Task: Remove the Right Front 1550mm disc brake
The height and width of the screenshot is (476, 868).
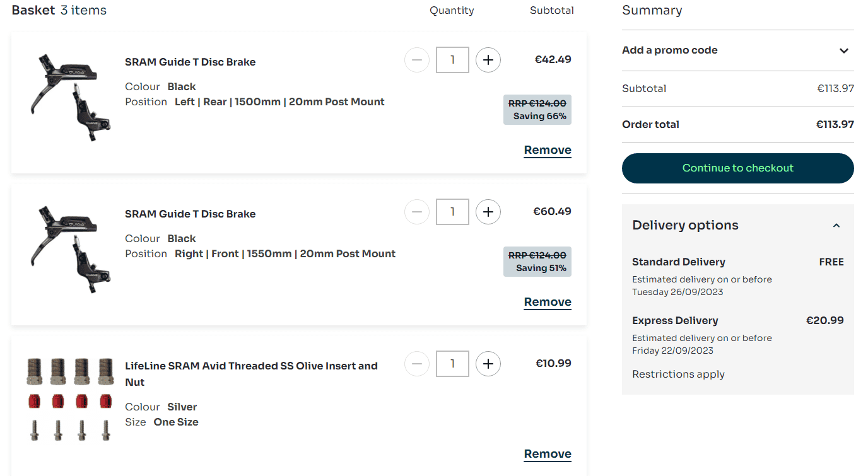Action: click(548, 302)
